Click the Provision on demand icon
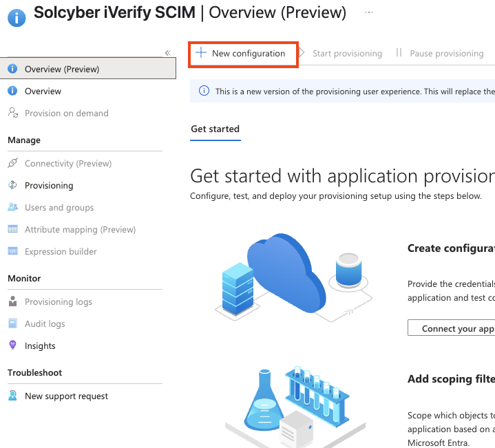495x448 pixels. coord(12,114)
